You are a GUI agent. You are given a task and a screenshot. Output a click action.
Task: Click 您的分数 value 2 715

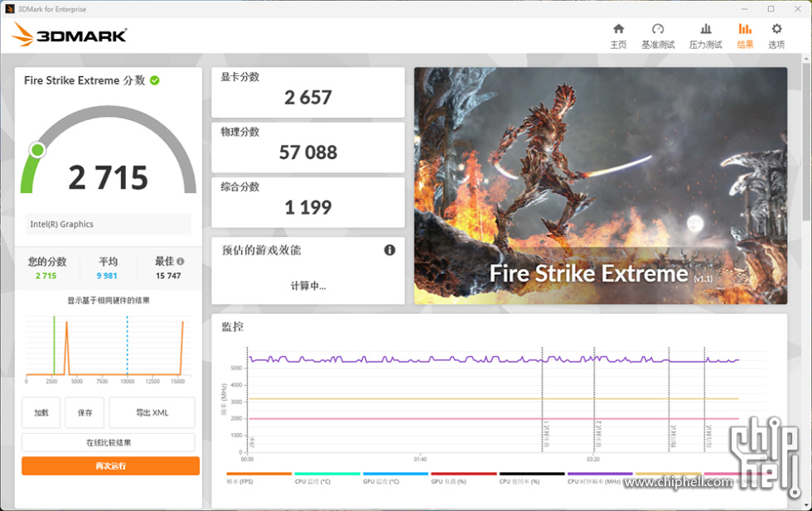point(46,276)
